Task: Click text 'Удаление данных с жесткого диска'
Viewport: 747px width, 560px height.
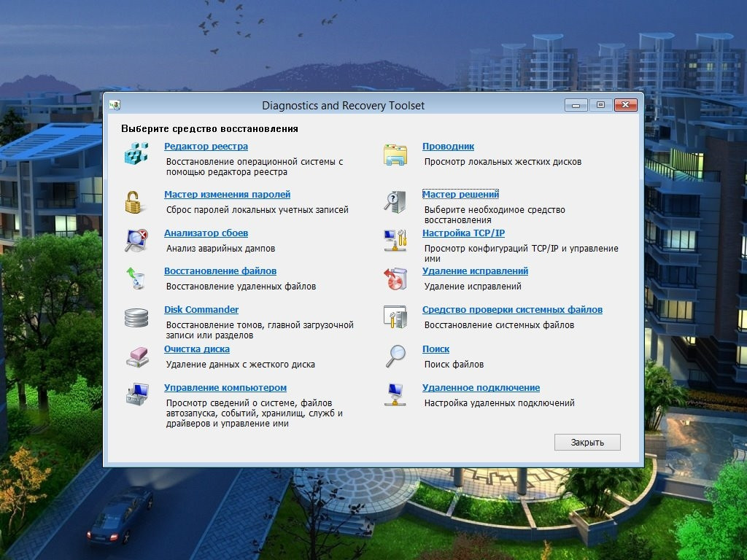Action: click(241, 365)
